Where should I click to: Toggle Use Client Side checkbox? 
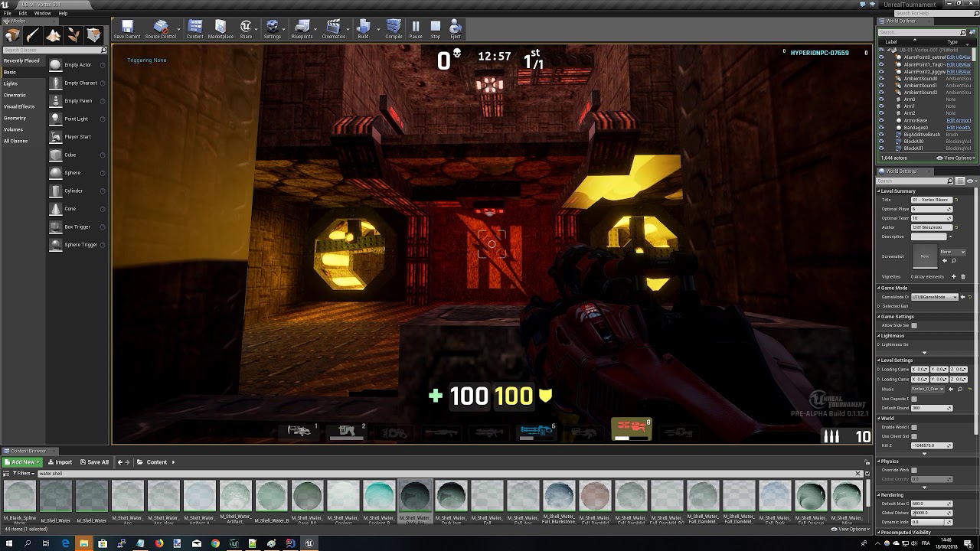pos(914,436)
